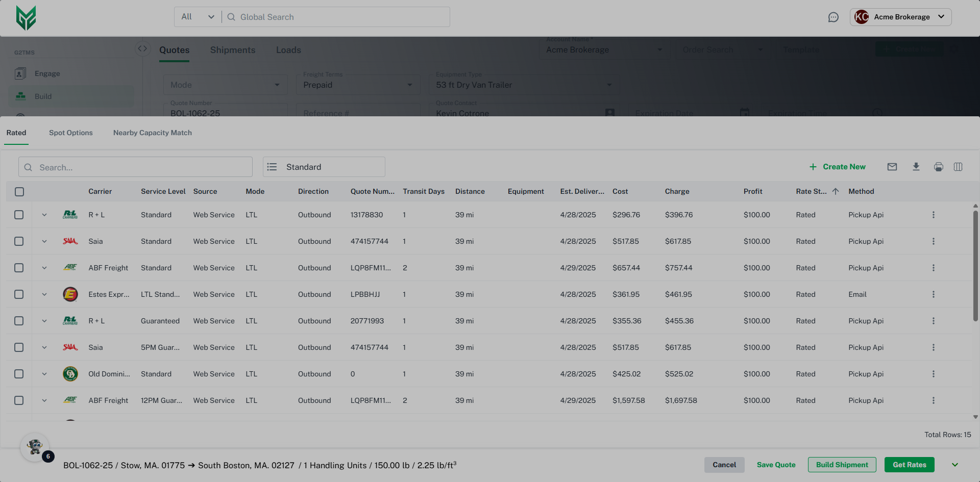This screenshot has width=980, height=482.
Task: Click the robot assistant avatar
Action: [x=35, y=447]
